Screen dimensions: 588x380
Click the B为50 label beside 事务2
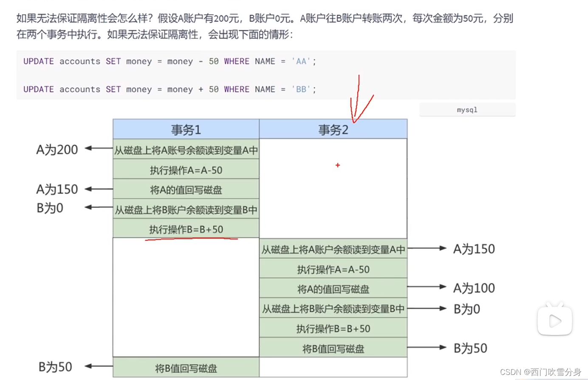(470, 348)
